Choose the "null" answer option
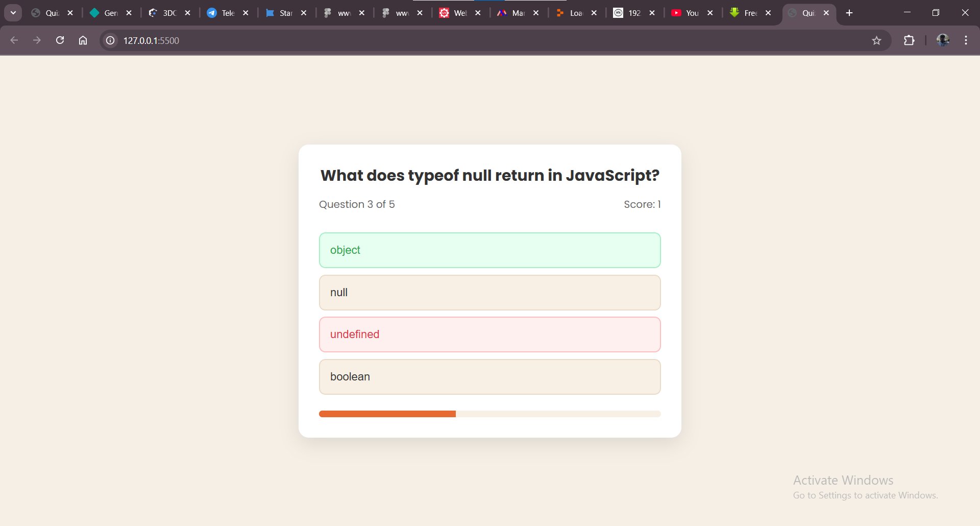 click(489, 293)
